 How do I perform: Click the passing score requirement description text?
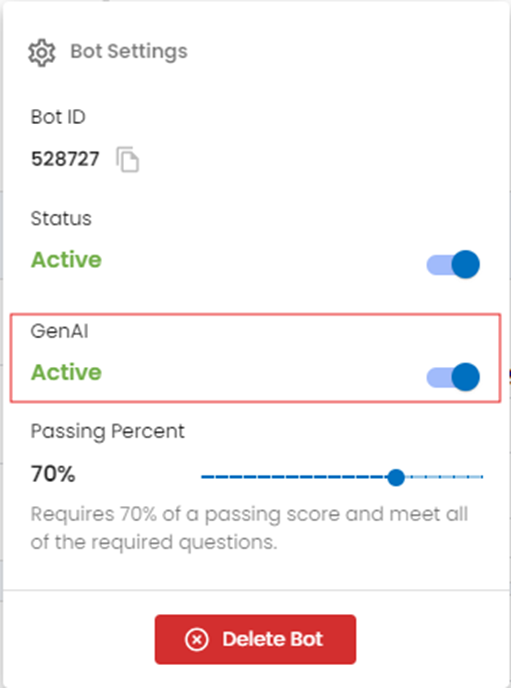point(249,528)
